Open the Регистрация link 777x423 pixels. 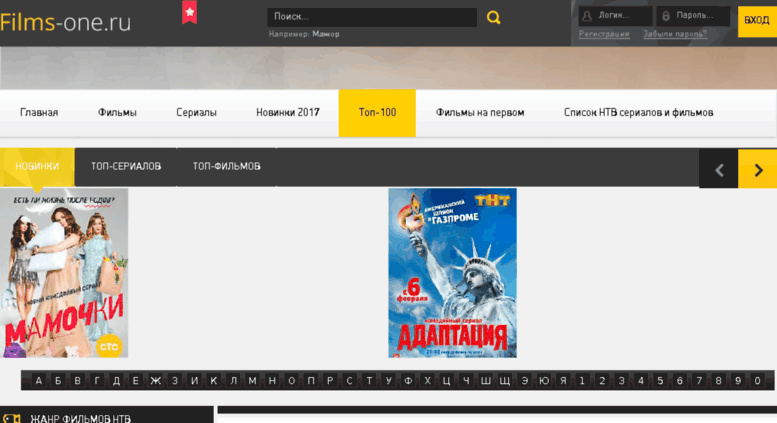(604, 34)
